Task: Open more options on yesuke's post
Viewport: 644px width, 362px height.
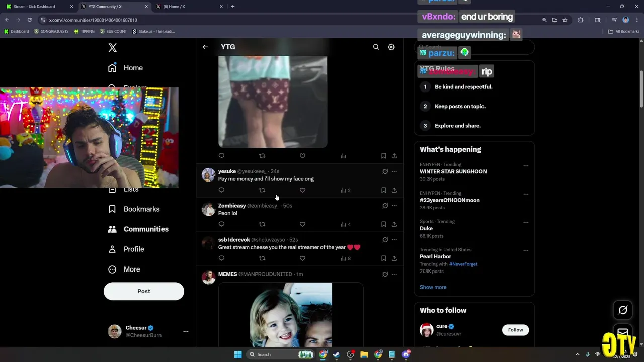Action: (x=394, y=171)
